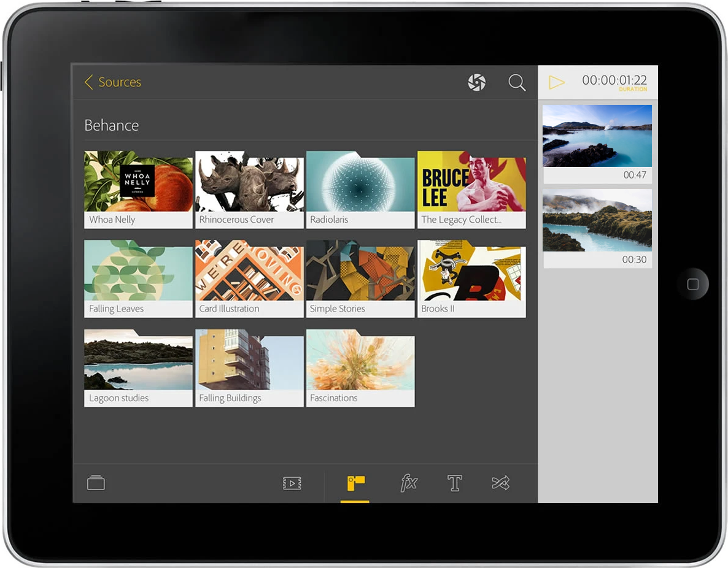The width and height of the screenshot is (728, 568).
Task: Select the 00:47 lagoon clip
Action: click(x=597, y=144)
